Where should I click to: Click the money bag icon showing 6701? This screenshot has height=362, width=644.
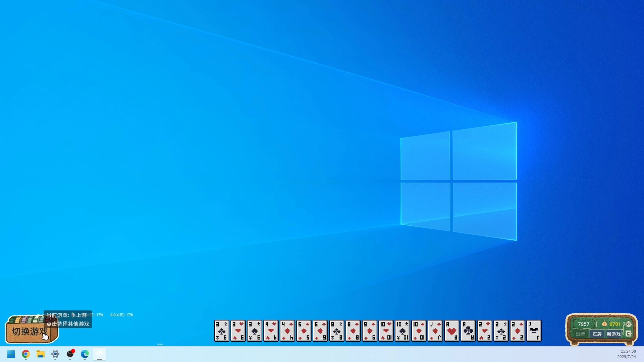604,324
